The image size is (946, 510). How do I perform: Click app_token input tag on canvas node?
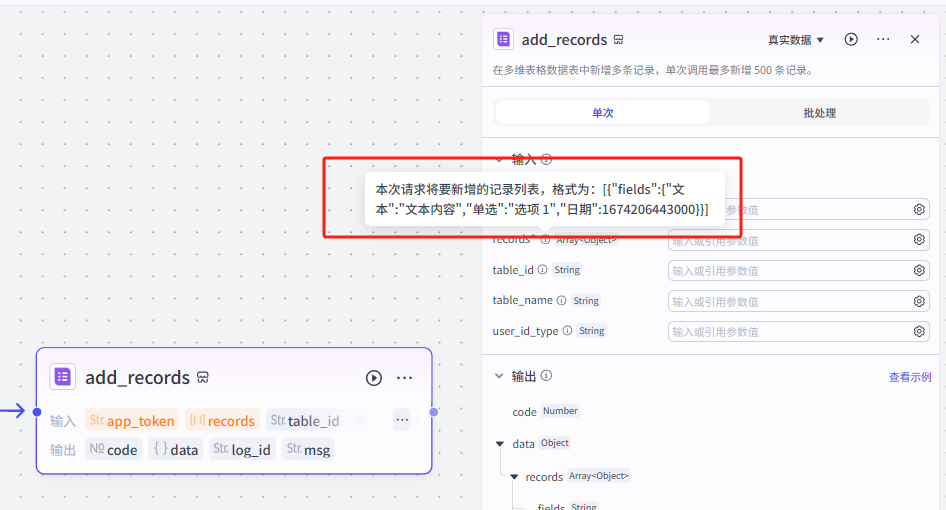[132, 420]
